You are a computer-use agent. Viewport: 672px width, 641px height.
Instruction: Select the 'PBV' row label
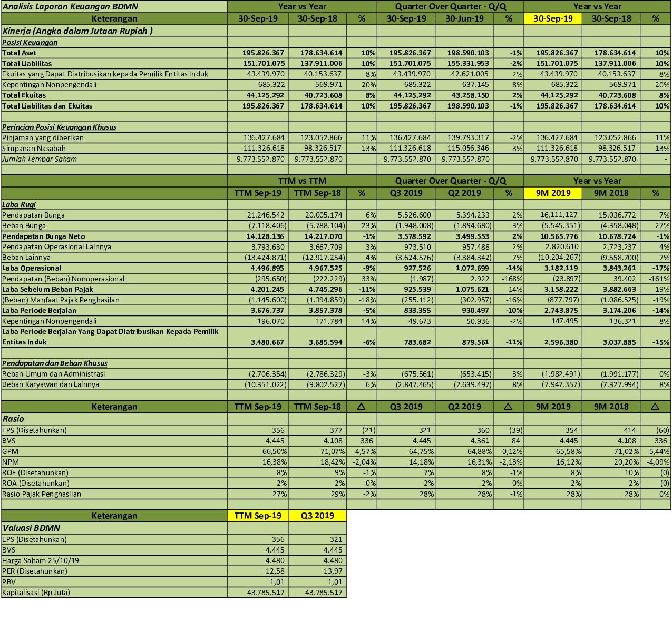tap(9, 582)
